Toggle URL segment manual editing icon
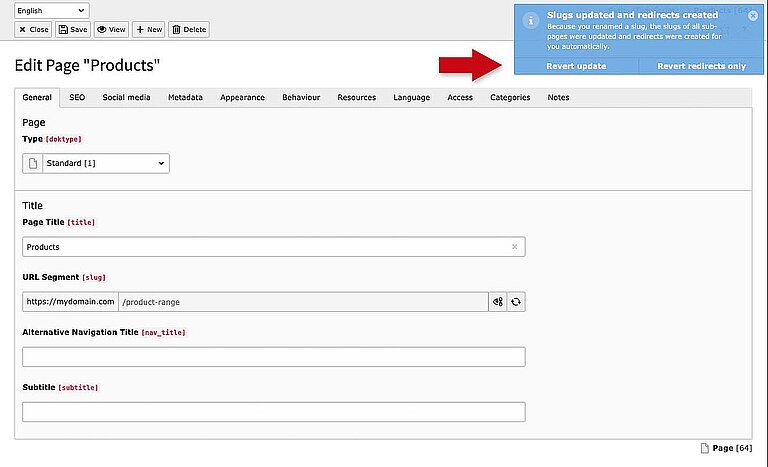The width and height of the screenshot is (768, 467). tap(497, 301)
